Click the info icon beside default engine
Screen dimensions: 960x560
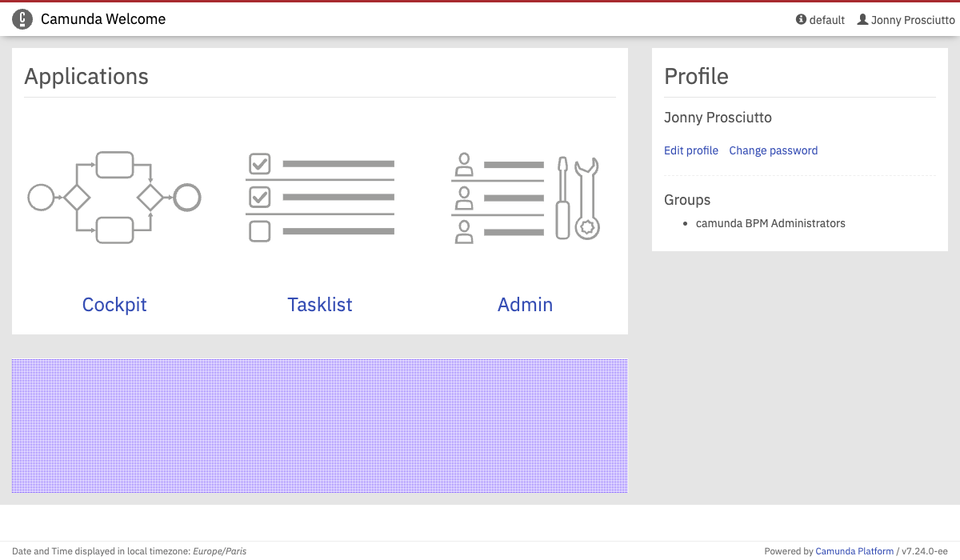click(801, 19)
